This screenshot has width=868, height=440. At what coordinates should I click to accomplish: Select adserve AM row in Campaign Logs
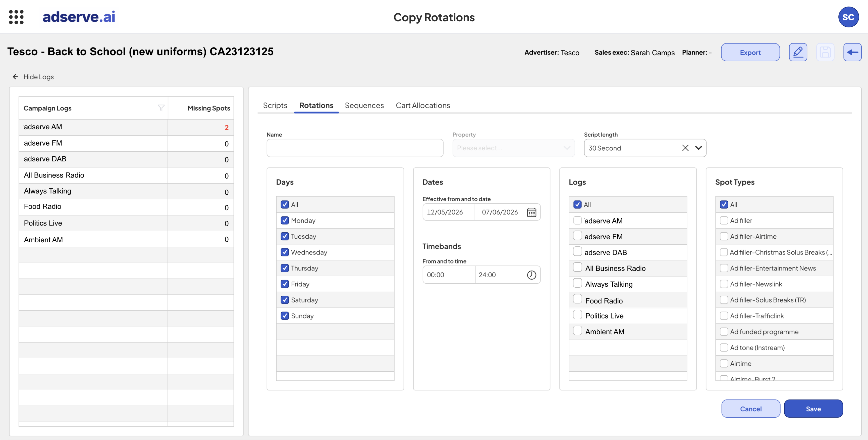click(x=126, y=127)
